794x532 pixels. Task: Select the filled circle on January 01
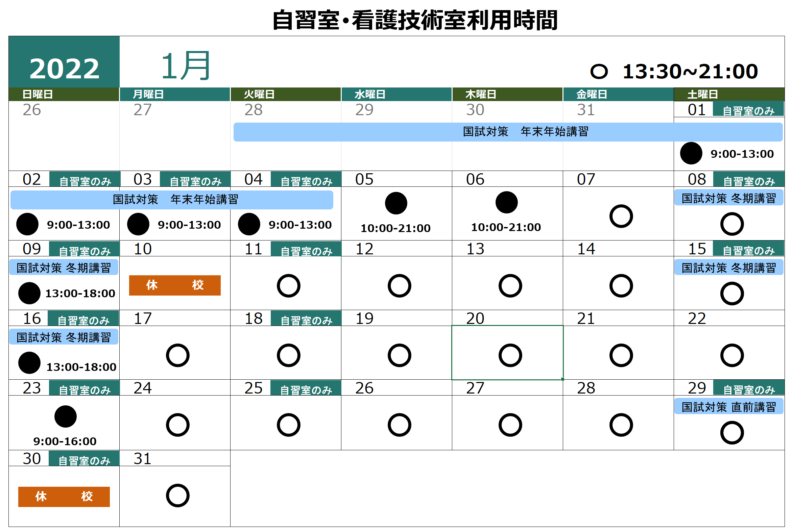[691, 153]
